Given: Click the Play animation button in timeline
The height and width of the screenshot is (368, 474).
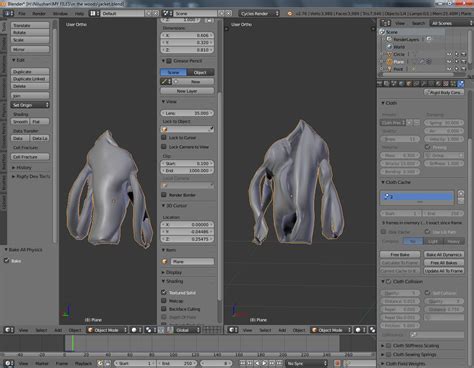Looking at the screenshot, I should tap(265, 363).
